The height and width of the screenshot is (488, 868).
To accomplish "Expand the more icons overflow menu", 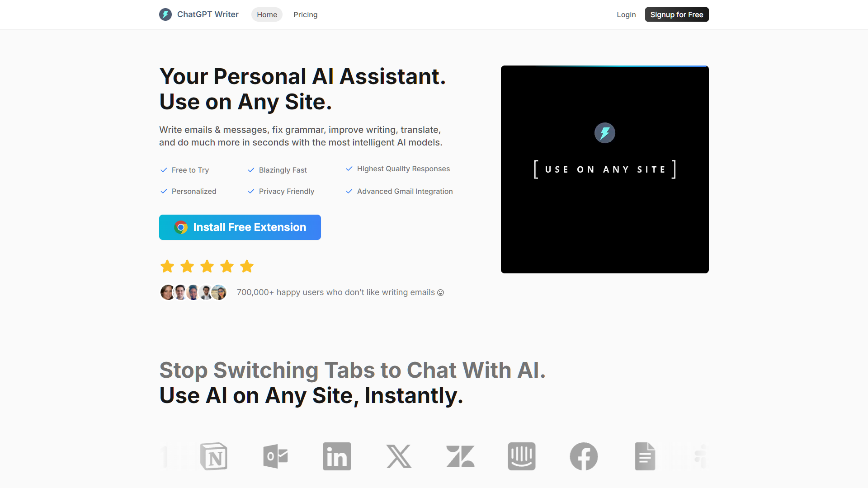I will (700, 456).
